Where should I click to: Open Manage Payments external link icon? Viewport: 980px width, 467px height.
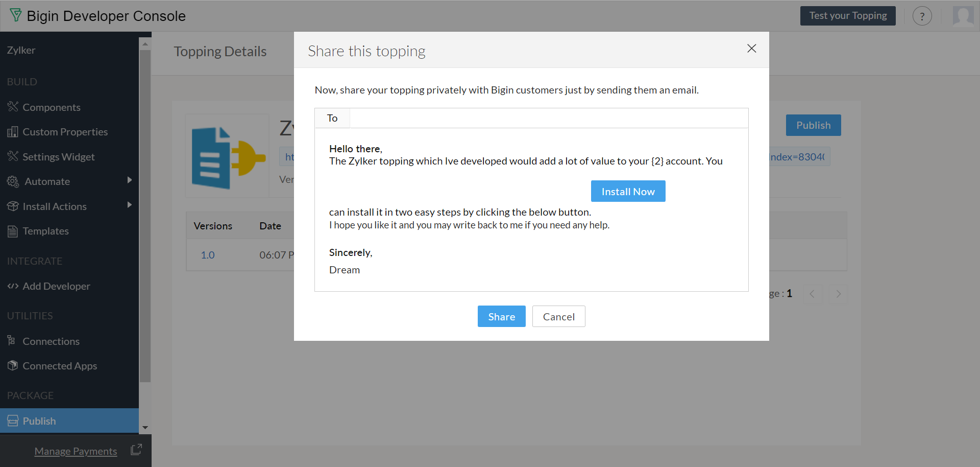click(x=136, y=450)
